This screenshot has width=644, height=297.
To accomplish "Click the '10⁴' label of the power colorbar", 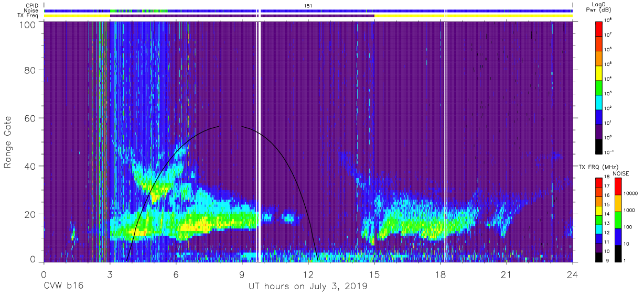I will [x=609, y=79].
